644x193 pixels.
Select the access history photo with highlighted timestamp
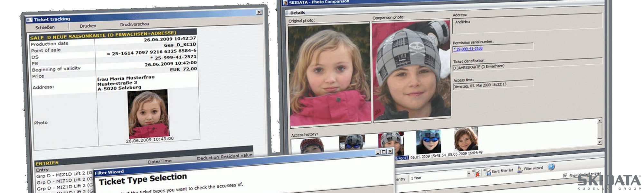[x=391, y=144]
